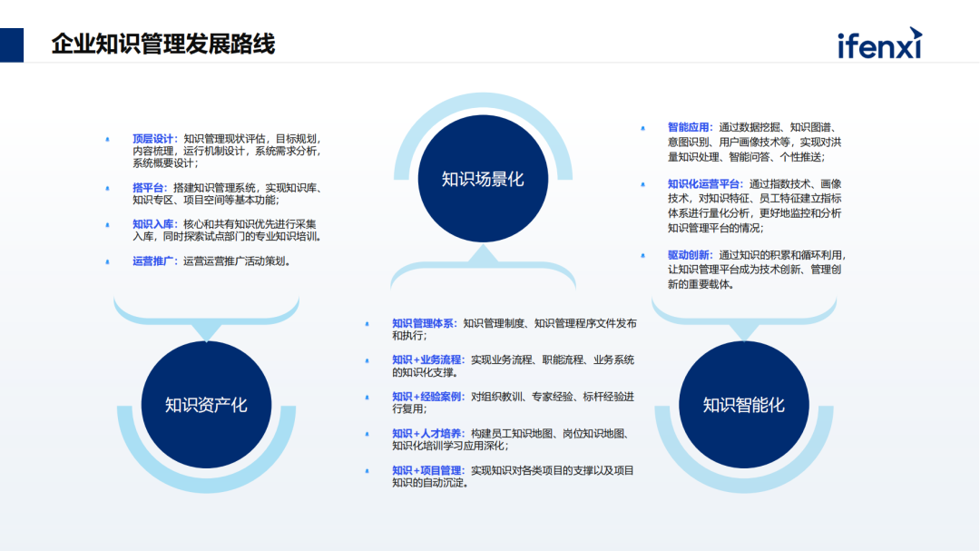
Task: Select the 搭平台 bold label
Action: (149, 188)
